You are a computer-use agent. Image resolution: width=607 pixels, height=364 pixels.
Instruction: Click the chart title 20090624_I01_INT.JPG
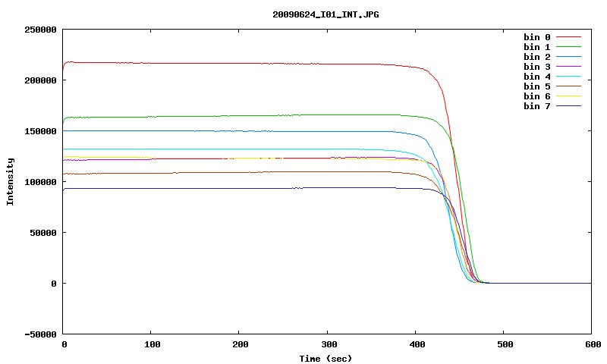point(326,14)
